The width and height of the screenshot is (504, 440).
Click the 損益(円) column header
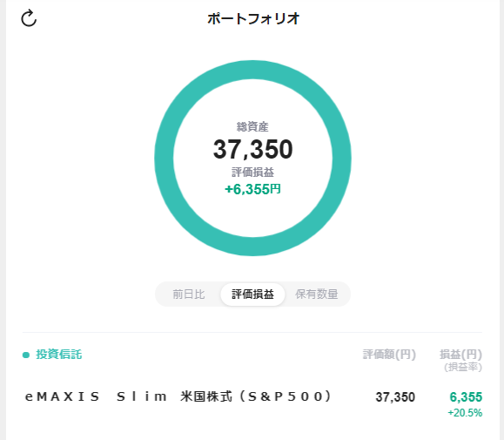point(460,355)
